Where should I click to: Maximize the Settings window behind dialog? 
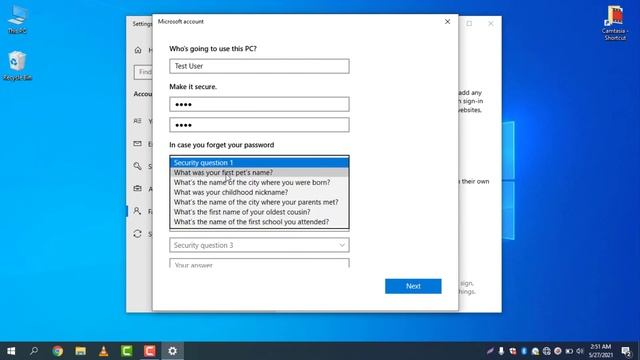click(469, 24)
